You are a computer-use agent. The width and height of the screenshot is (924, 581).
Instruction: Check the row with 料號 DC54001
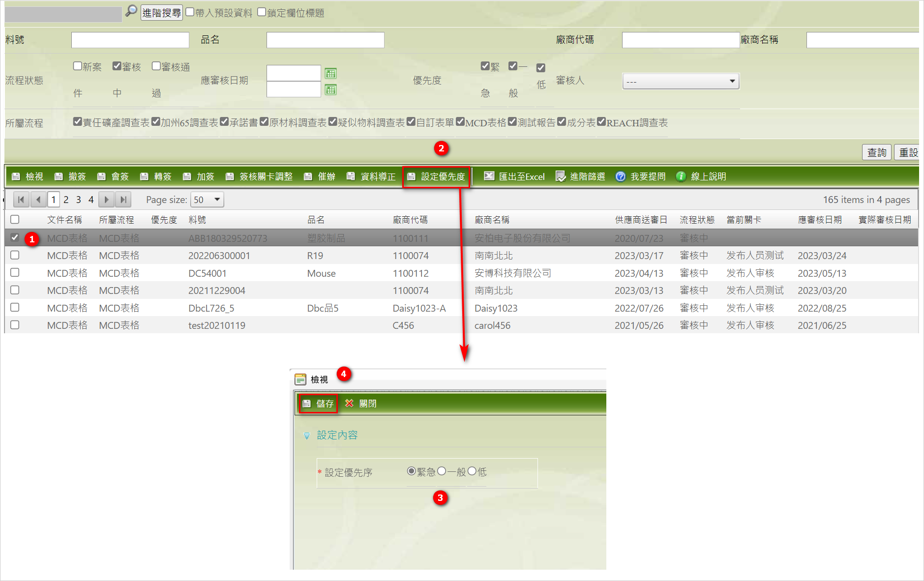[x=15, y=272]
